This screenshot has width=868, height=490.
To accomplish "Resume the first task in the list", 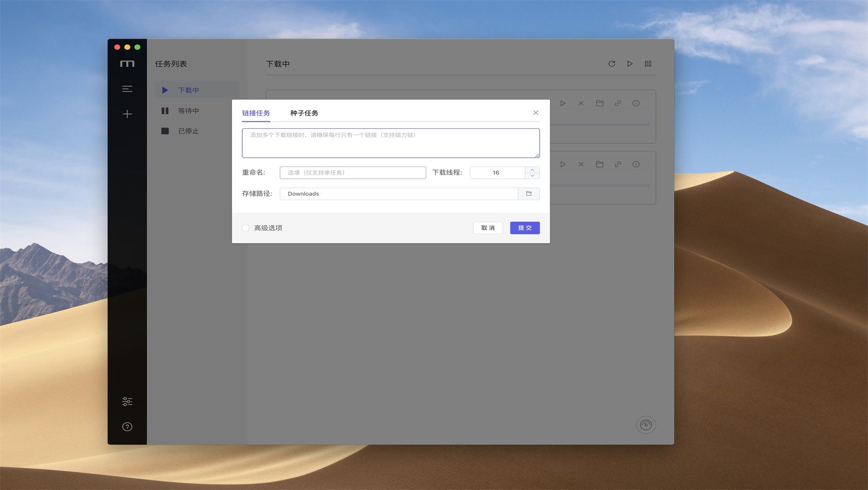I will click(563, 103).
